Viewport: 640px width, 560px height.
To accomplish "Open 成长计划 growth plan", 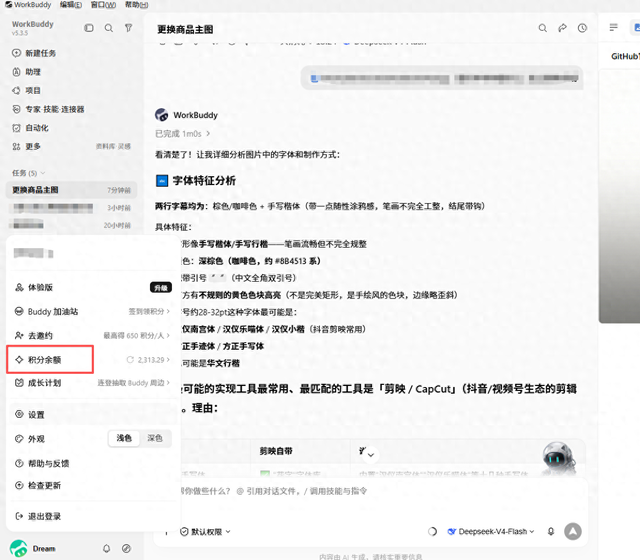I will click(92, 383).
